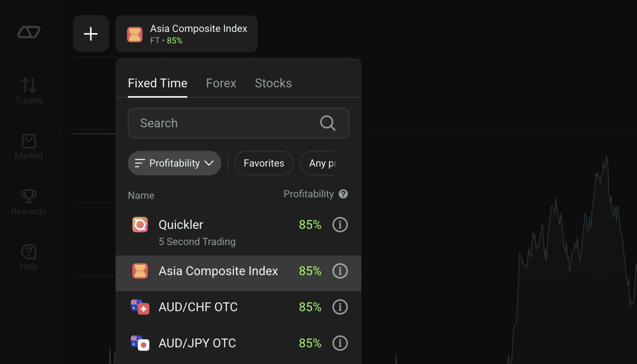The height and width of the screenshot is (364, 637).
Task: Expand the Profitability sort dropdown
Action: 174,163
